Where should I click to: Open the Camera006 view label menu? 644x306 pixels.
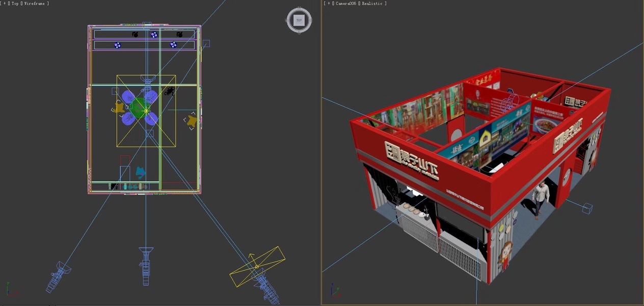click(345, 4)
